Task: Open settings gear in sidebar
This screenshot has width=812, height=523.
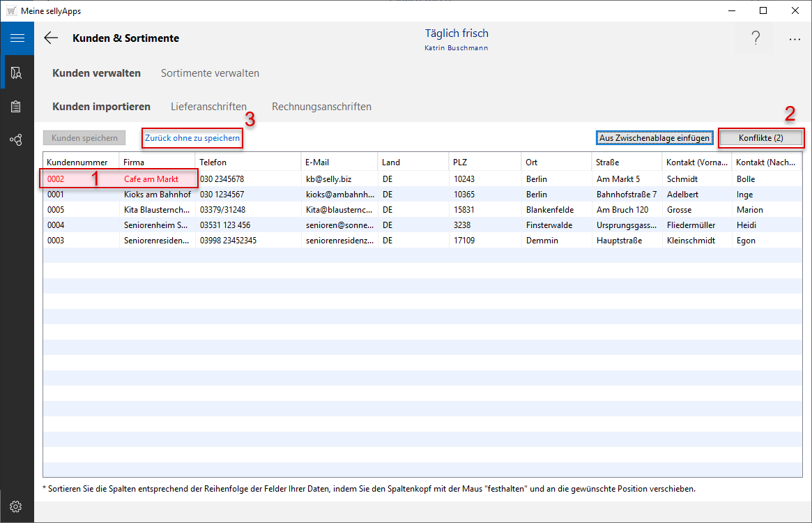Action: click(x=17, y=506)
